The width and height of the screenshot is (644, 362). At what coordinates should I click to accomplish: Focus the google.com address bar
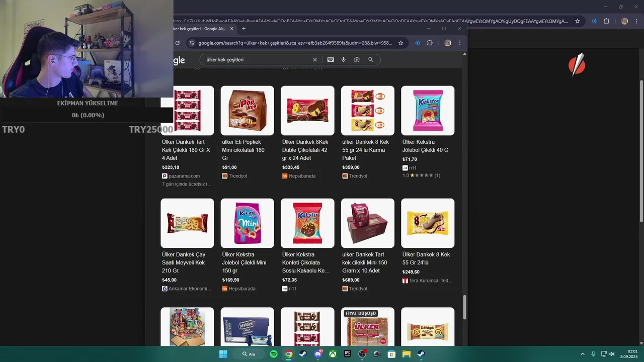(295, 43)
